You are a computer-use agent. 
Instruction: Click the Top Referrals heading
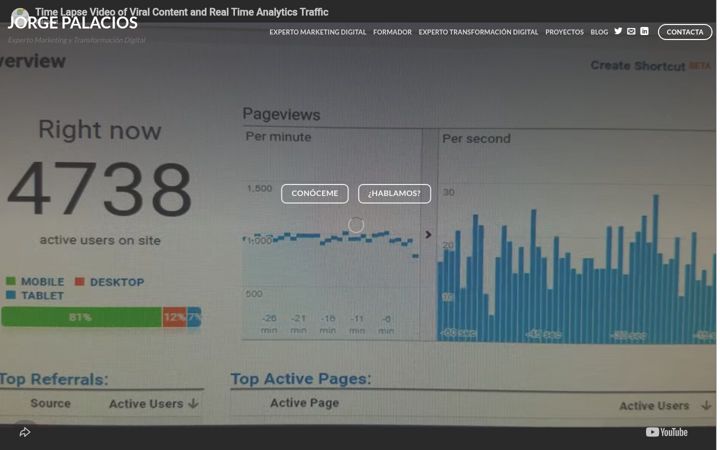click(x=54, y=379)
